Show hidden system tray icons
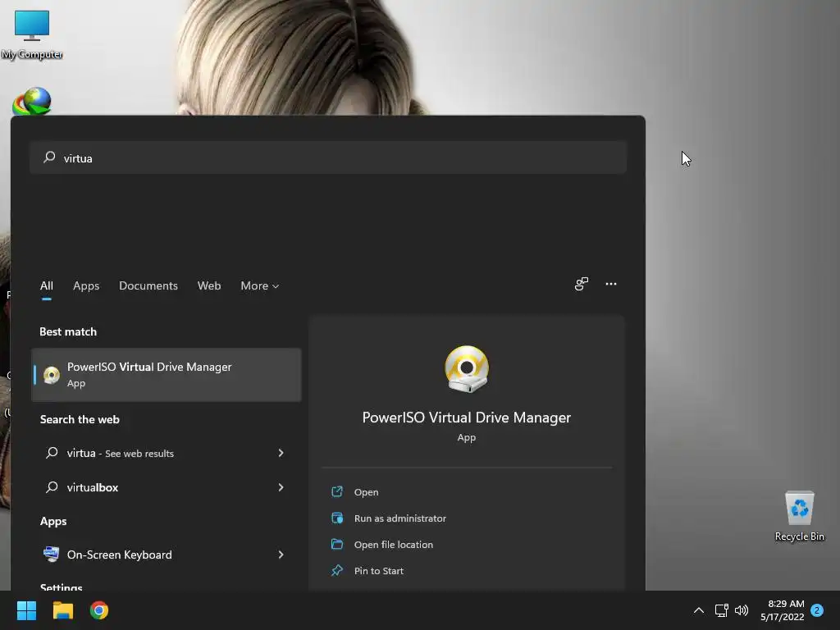The width and height of the screenshot is (840, 630). (699, 610)
